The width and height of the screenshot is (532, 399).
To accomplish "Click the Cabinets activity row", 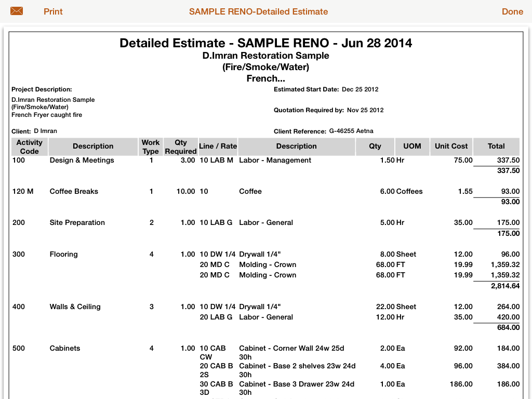I will click(x=64, y=349).
